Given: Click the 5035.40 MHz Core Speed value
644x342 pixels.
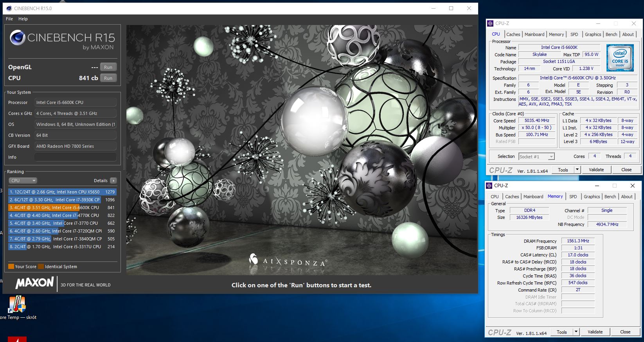Looking at the screenshot, I should tap(537, 121).
